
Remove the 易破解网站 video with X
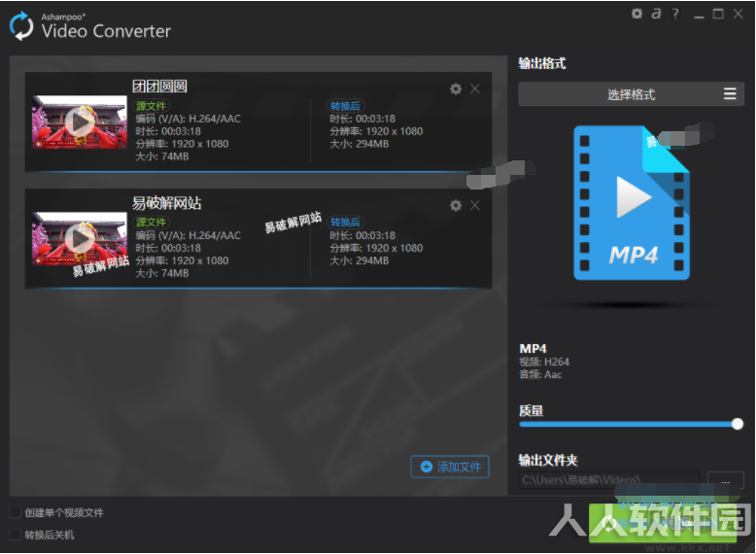475,205
